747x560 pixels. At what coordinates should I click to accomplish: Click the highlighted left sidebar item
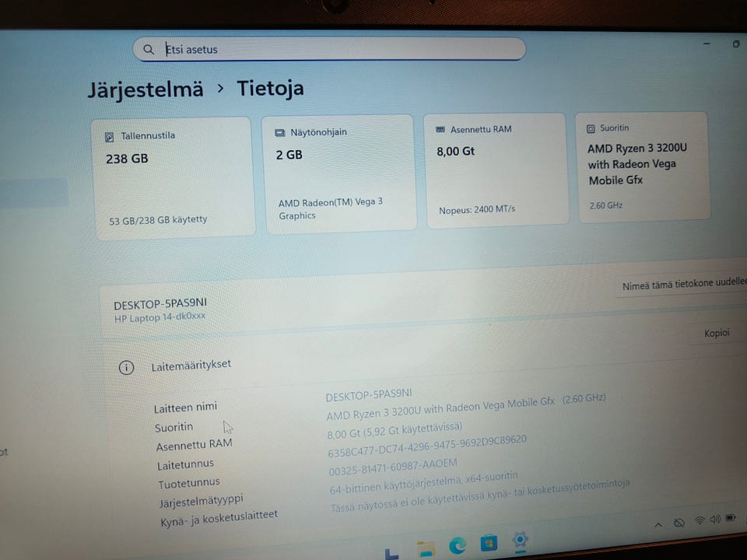(33, 192)
